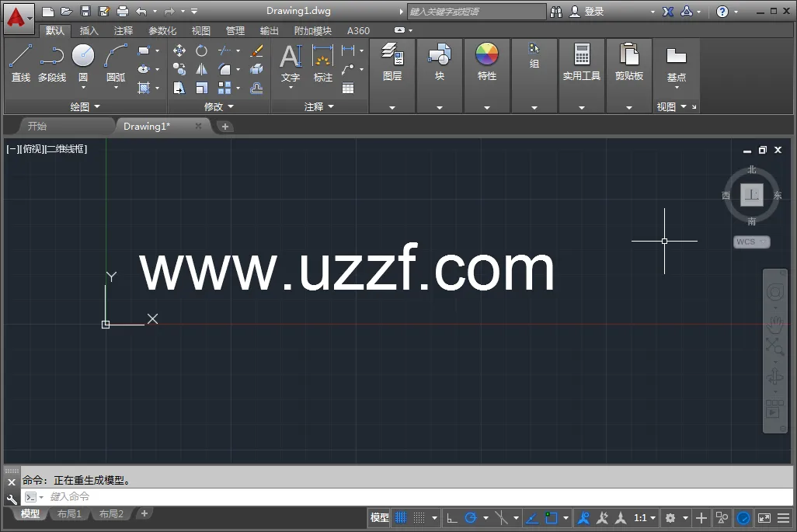Image resolution: width=797 pixels, height=532 pixels.
Task: Switch to the 插入 ribbon tab
Action: pyautogui.click(x=89, y=31)
